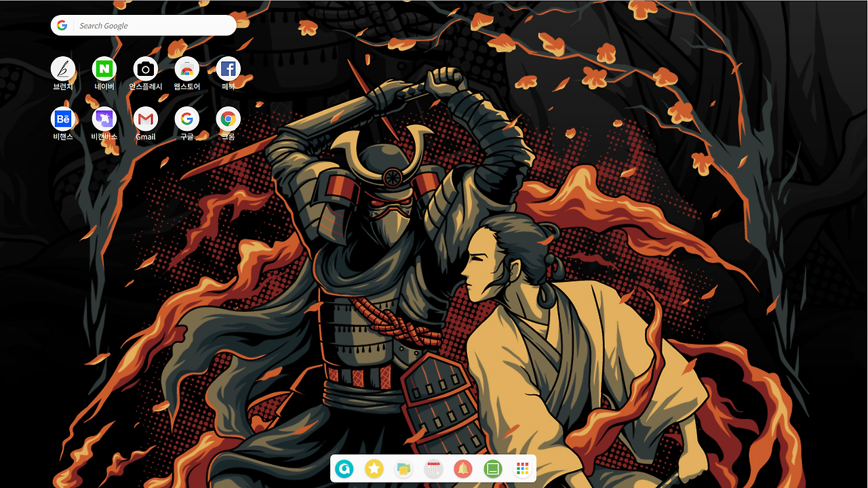Open the colorful apps grid icon
Screen dimensions: 868x488
coord(522,468)
